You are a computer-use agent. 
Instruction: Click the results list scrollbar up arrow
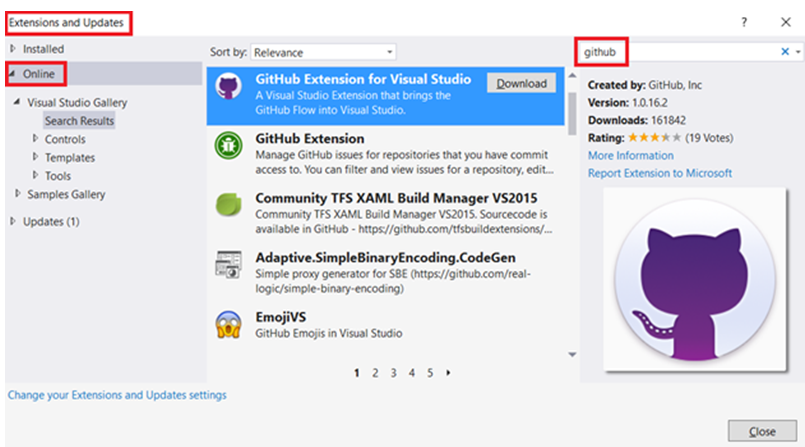pyautogui.click(x=572, y=75)
